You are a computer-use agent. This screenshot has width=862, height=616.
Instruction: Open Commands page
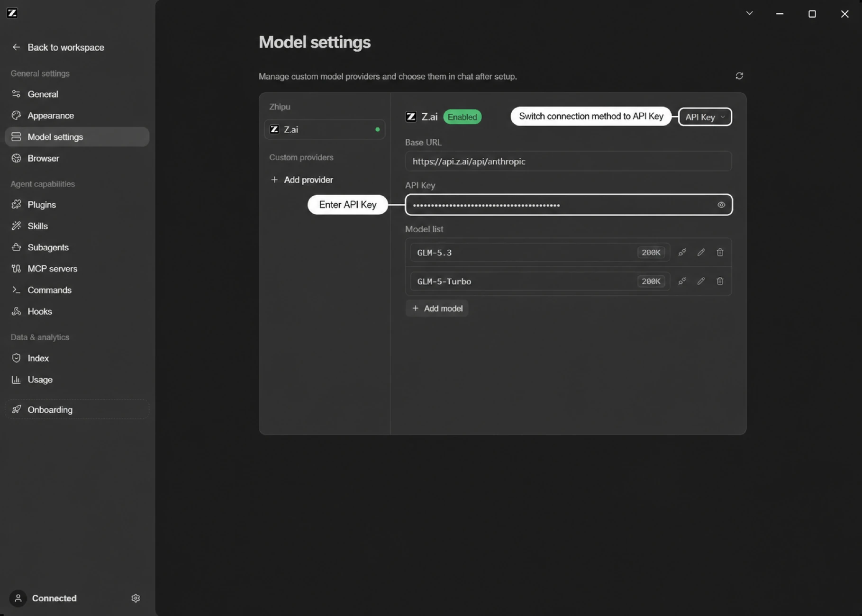point(77,290)
